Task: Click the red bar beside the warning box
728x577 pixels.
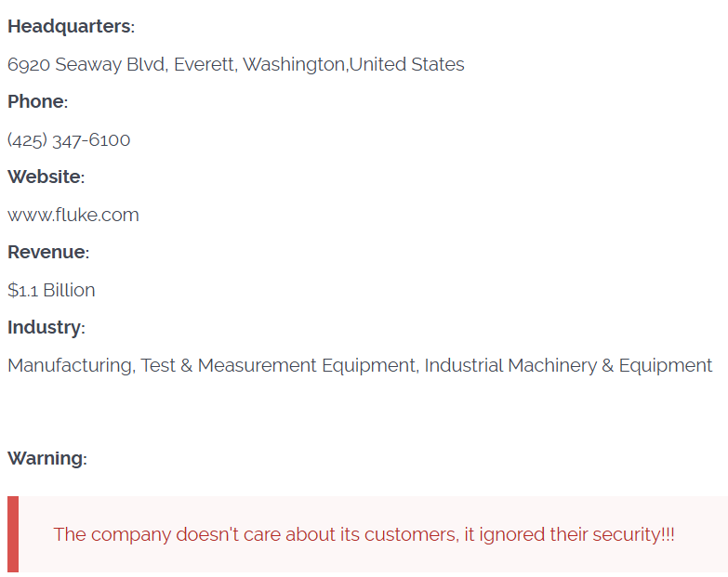Action: [12, 534]
